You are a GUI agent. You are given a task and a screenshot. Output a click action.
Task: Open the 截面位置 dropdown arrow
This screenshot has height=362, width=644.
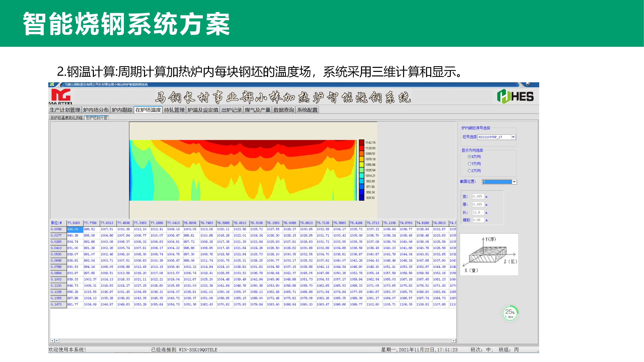[x=514, y=182]
